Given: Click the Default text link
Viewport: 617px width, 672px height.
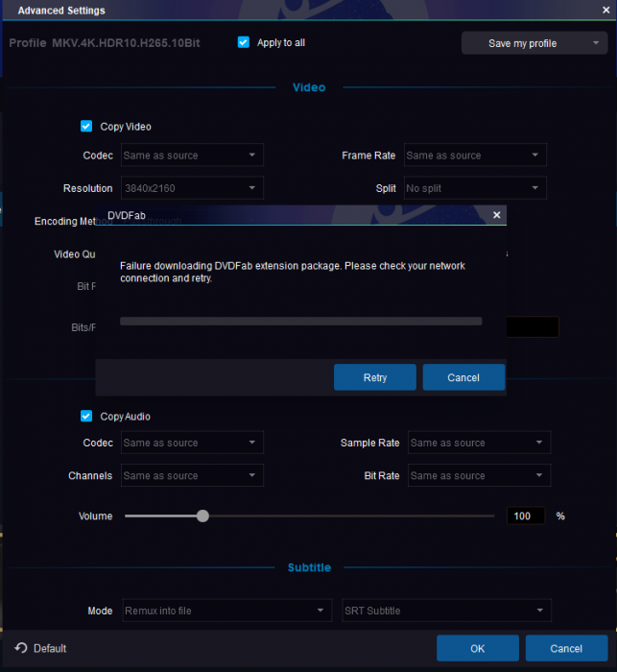Looking at the screenshot, I should tap(50, 648).
